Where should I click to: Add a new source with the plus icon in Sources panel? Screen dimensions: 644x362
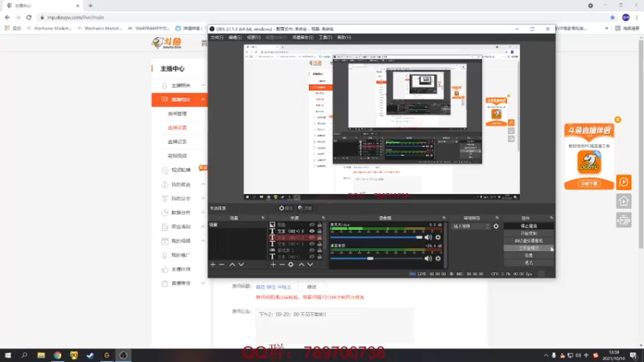(273, 265)
